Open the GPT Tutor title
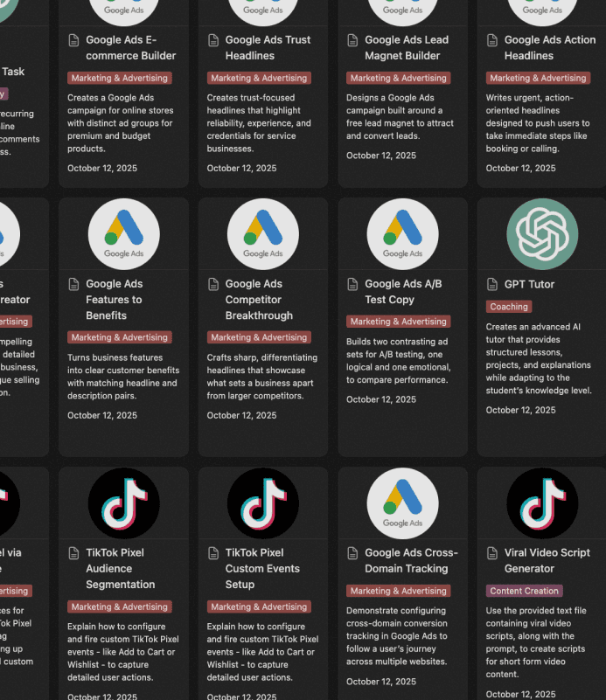Viewport: 606px width, 700px height. pyautogui.click(x=529, y=284)
